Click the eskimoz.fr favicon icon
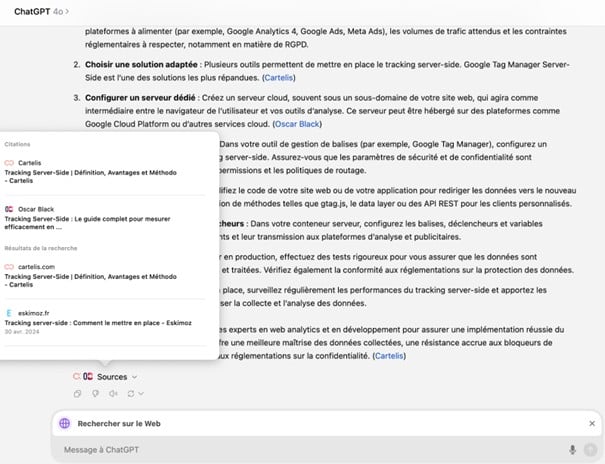Viewport: 605px width, 464px height. tap(9, 313)
